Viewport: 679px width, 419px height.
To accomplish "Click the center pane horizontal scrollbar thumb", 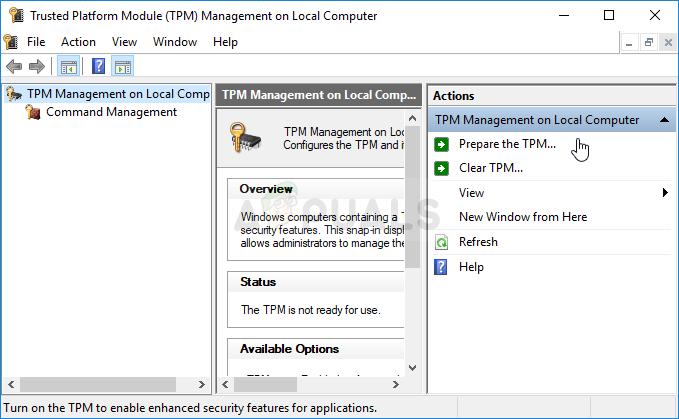I will pyautogui.click(x=265, y=384).
